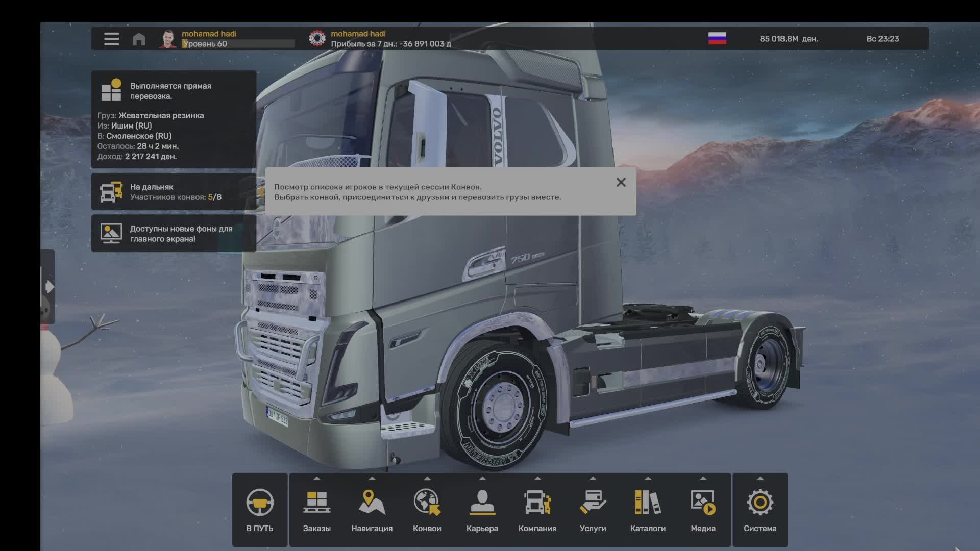This screenshot has width=980, height=551.
Task: Open Медиа menu
Action: coord(703,510)
